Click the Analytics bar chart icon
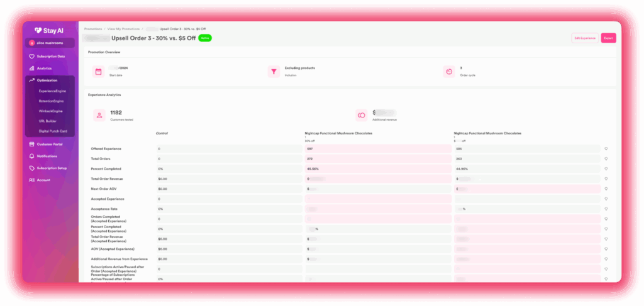The image size is (644, 306). tap(31, 68)
